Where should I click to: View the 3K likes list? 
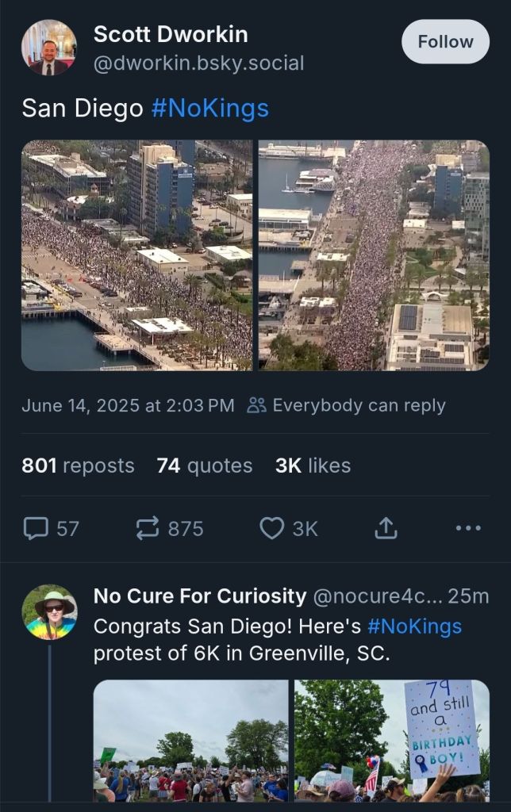[x=313, y=465]
